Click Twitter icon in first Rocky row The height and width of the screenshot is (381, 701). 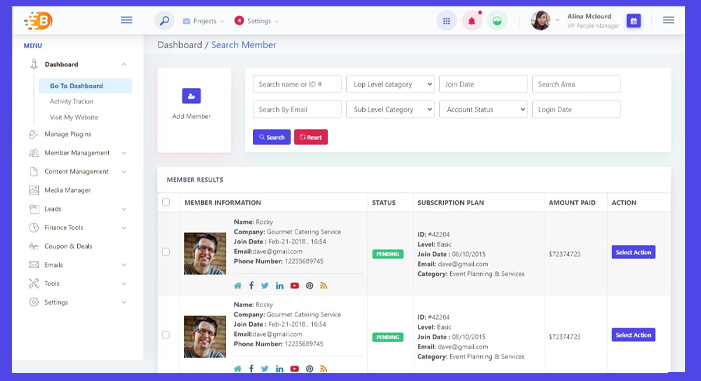(265, 286)
